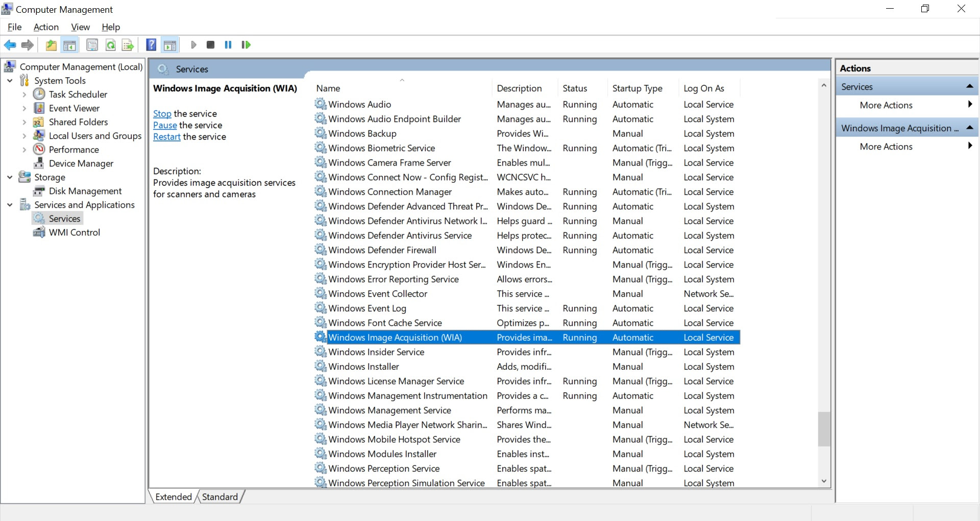Select Windows Management Instrumentation service

[x=527, y=395]
